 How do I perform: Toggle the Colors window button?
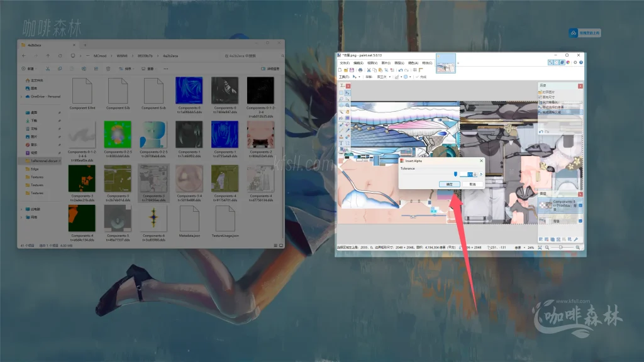(x=568, y=63)
